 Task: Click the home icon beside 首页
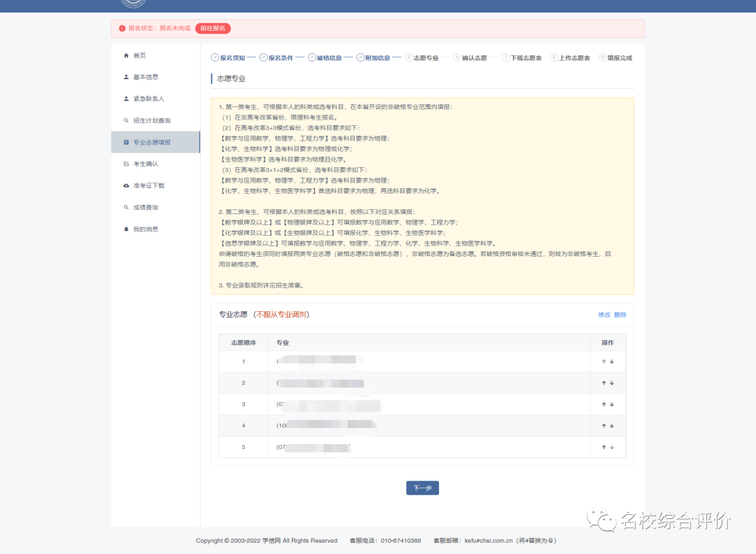[126, 55]
